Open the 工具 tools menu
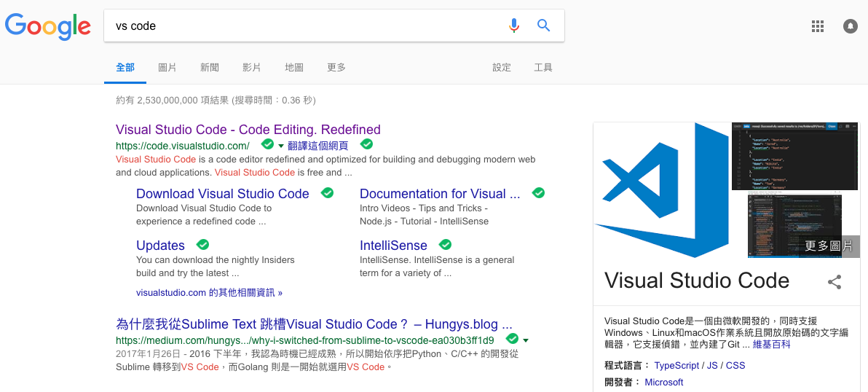This screenshot has height=392, width=868. (x=543, y=68)
